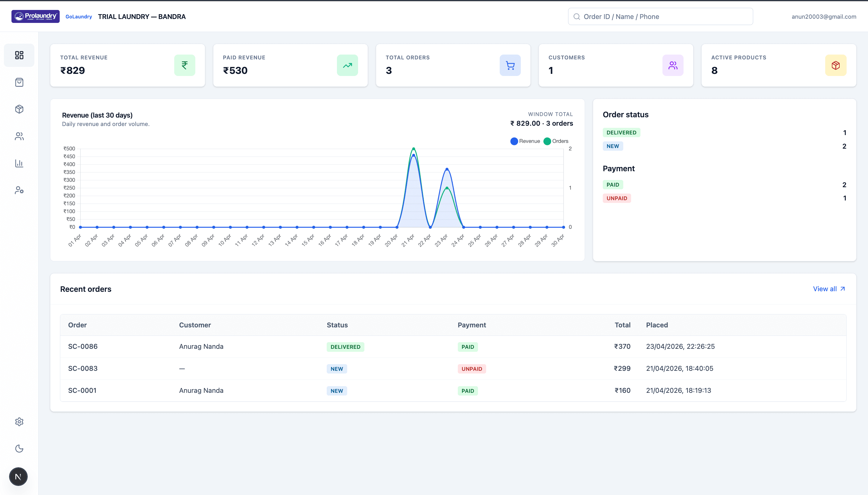Screen dimensions: 868x495
Task: Click Anurag Nanda in SC-0001 row
Action: click(x=201, y=390)
